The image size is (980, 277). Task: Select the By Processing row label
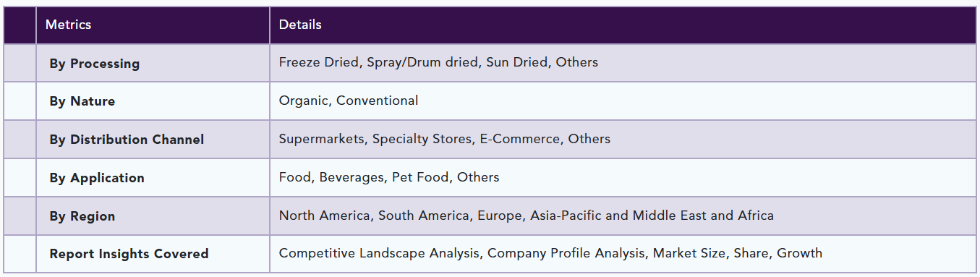(94, 64)
